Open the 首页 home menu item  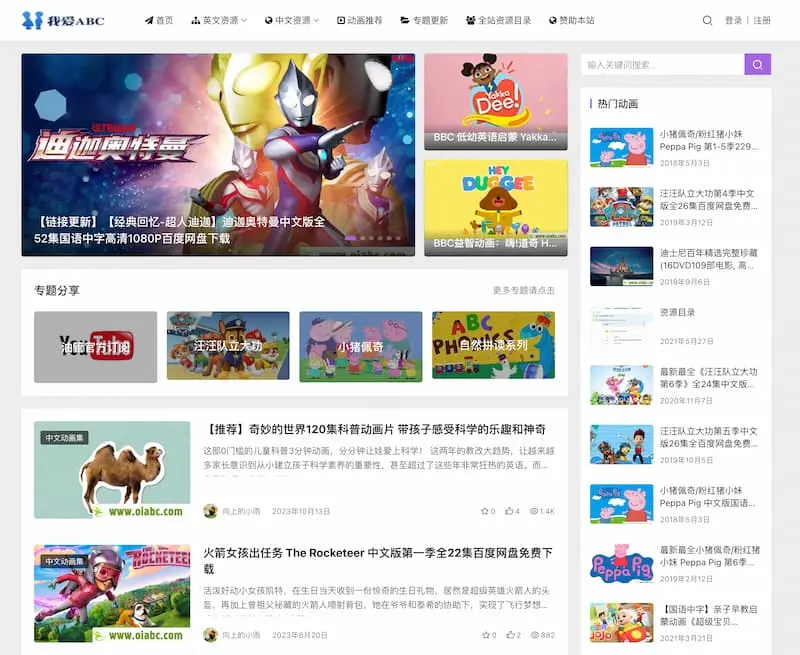(159, 20)
